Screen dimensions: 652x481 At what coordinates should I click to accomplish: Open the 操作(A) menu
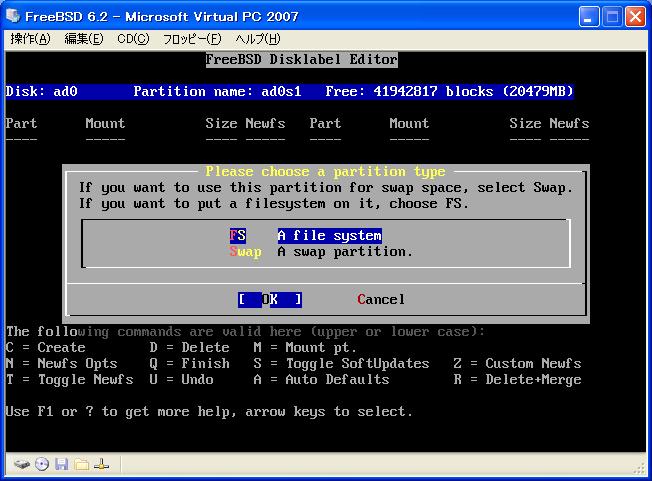[x=30, y=39]
